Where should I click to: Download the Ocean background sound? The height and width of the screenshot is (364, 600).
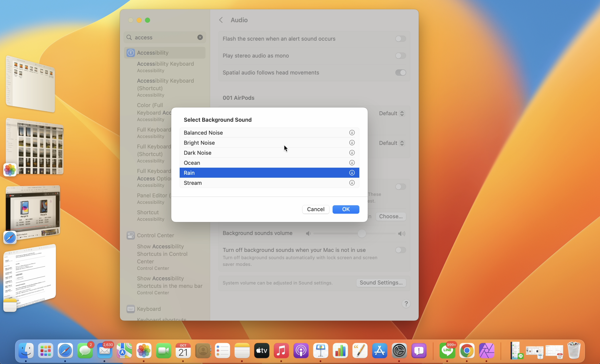pyautogui.click(x=352, y=163)
